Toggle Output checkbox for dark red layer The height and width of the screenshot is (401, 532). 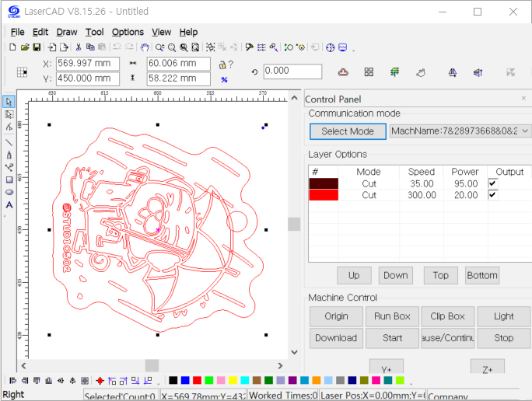(x=492, y=183)
